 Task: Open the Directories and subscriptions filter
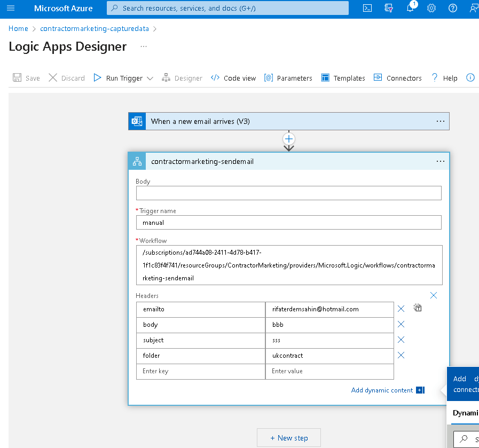click(389, 8)
